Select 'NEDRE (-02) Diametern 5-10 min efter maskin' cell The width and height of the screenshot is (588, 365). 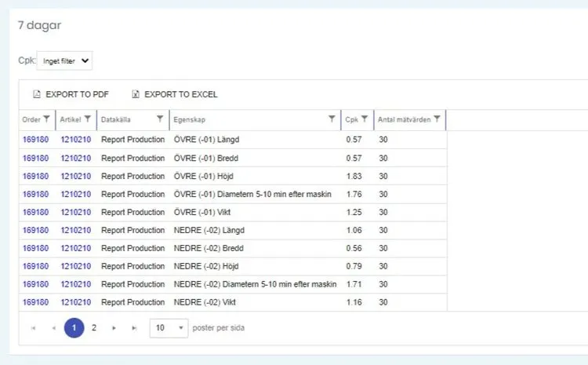pyautogui.click(x=256, y=284)
